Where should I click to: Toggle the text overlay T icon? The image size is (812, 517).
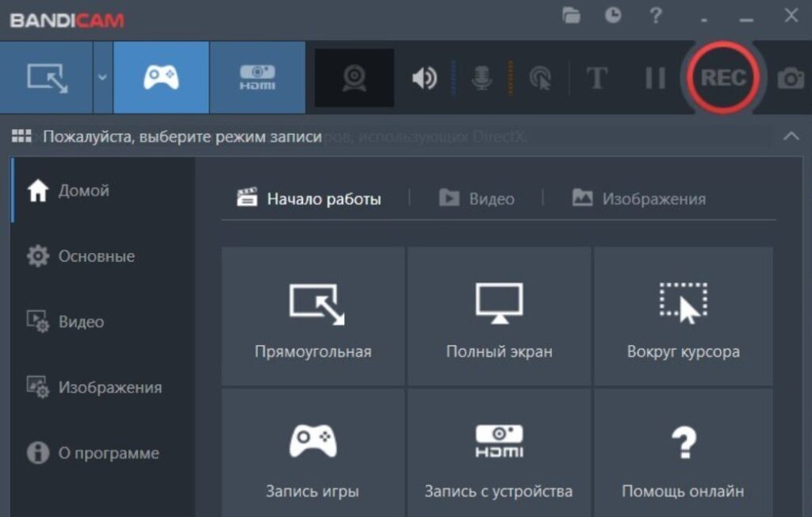[597, 79]
